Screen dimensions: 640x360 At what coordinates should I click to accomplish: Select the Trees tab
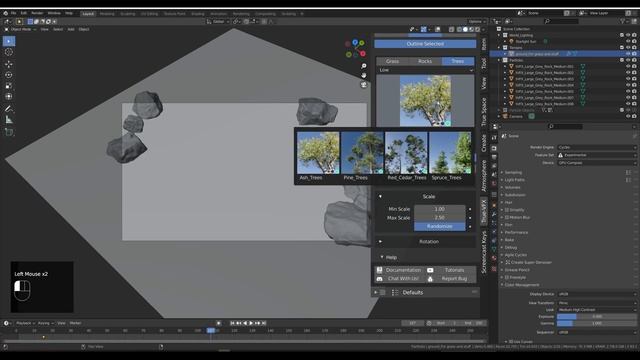pos(458,61)
